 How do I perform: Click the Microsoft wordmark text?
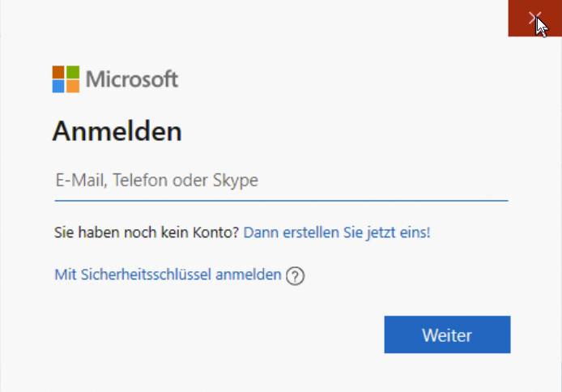132,79
